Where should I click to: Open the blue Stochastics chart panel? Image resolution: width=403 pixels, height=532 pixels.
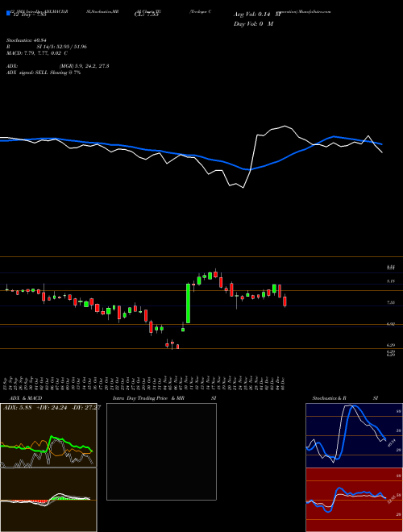[x=354, y=435]
